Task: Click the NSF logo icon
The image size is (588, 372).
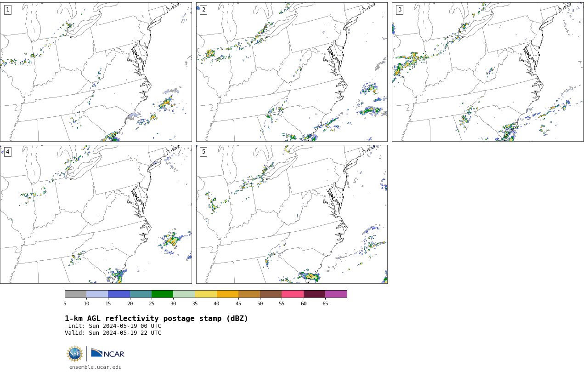Action: [75, 354]
